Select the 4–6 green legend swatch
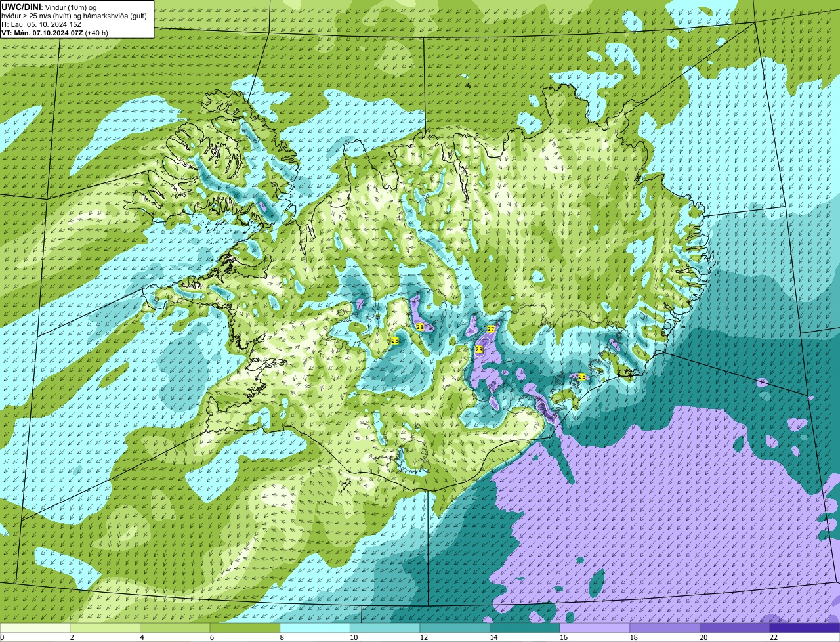The image size is (840, 642). click(x=175, y=628)
